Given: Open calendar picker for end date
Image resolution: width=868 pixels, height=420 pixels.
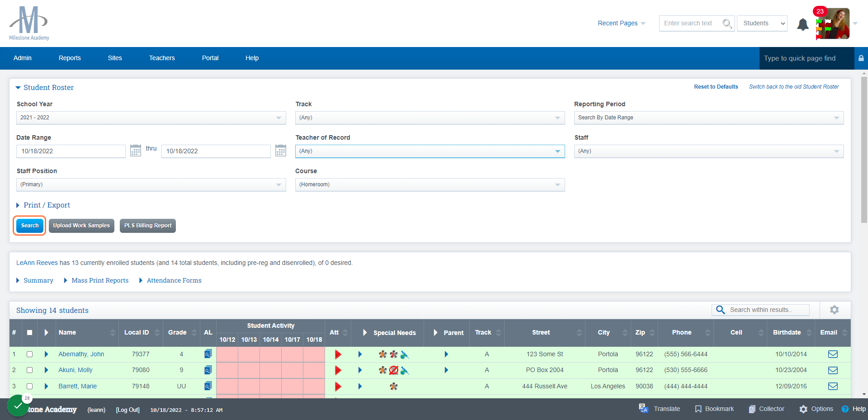Looking at the screenshot, I should (x=281, y=151).
